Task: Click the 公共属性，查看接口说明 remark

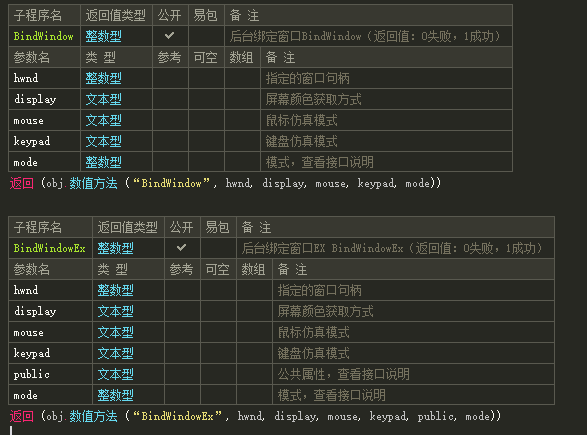Action: pos(343,374)
